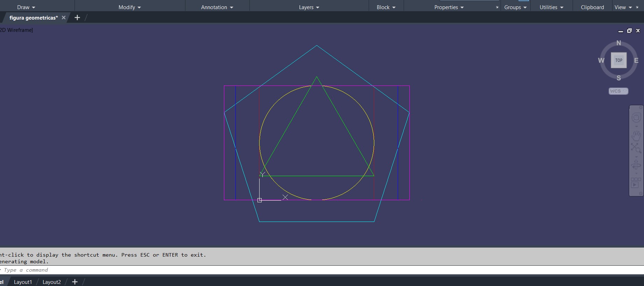The width and height of the screenshot is (644, 286).
Task: Open the WCS coordinate system dropdown
Action: click(x=618, y=91)
